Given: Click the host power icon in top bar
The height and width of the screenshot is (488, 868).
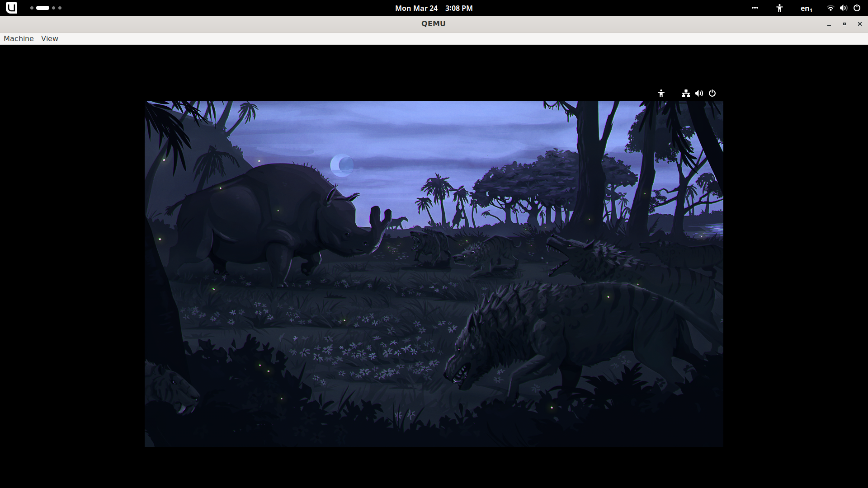Looking at the screenshot, I should pyautogui.click(x=857, y=8).
